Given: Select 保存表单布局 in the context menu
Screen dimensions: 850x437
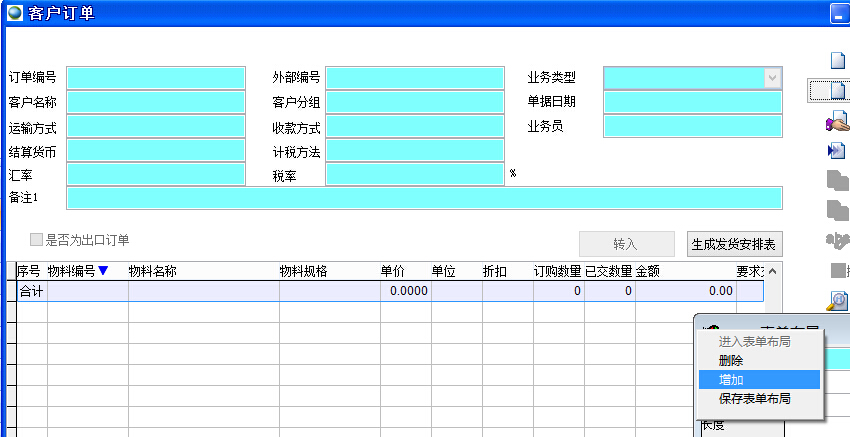Looking at the screenshot, I should pyautogui.click(x=754, y=398).
